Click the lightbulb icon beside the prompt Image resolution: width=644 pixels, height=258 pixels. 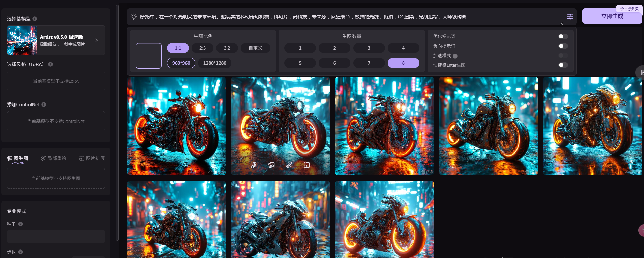[x=134, y=17]
